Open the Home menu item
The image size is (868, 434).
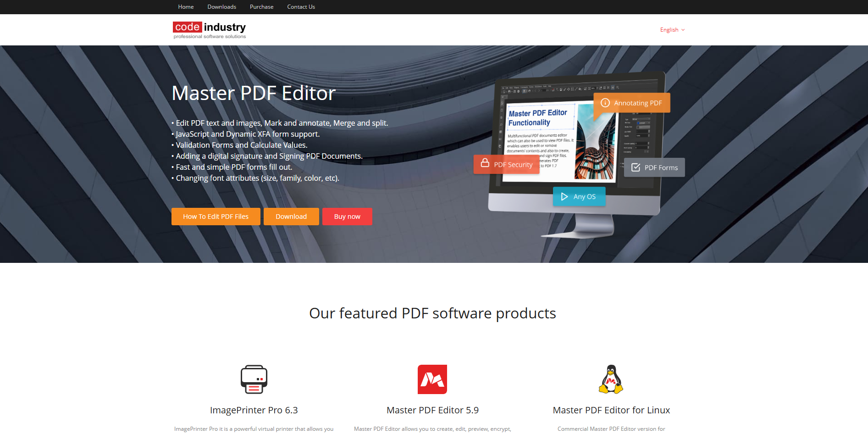(186, 7)
